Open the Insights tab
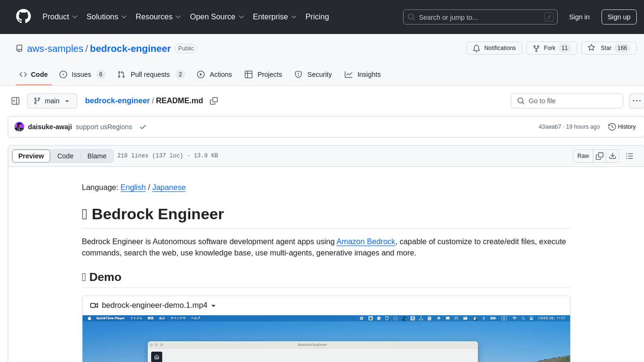 tap(363, 74)
